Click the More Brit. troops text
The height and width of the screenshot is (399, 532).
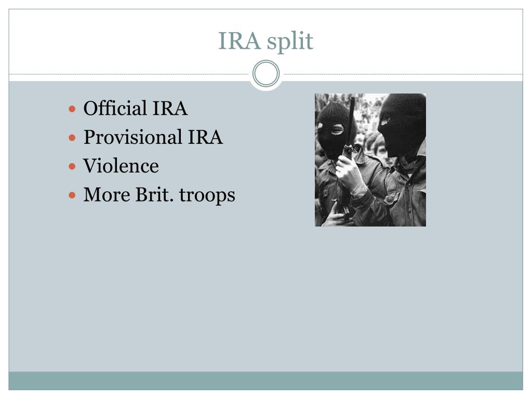pyautogui.click(x=159, y=195)
